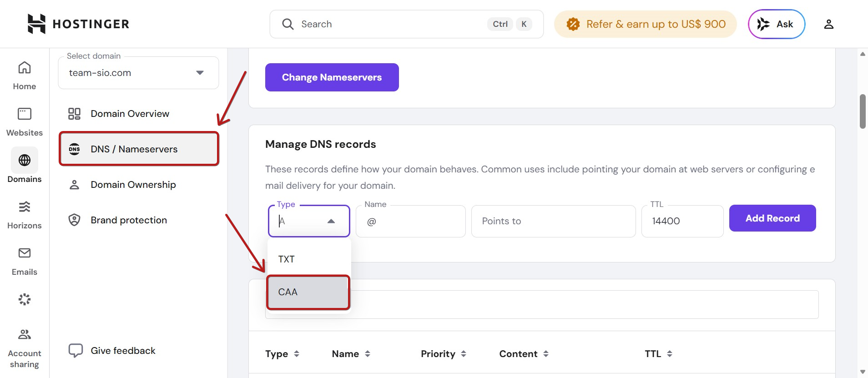868x378 pixels.
Task: Click the Add Record button
Action: pos(772,218)
